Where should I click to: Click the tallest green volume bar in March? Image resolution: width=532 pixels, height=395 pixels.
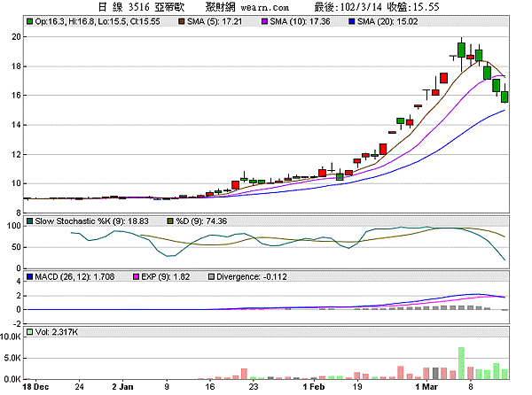pos(461,363)
